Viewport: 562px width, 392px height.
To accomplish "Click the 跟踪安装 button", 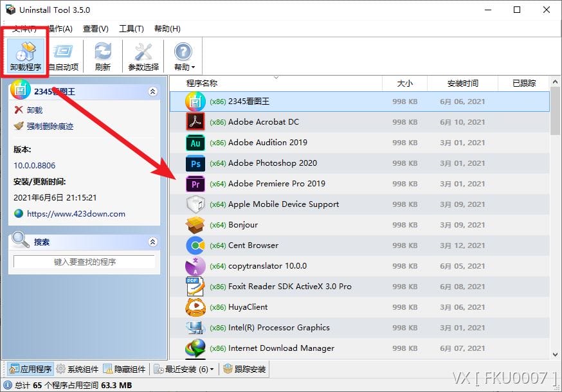I will [x=244, y=369].
